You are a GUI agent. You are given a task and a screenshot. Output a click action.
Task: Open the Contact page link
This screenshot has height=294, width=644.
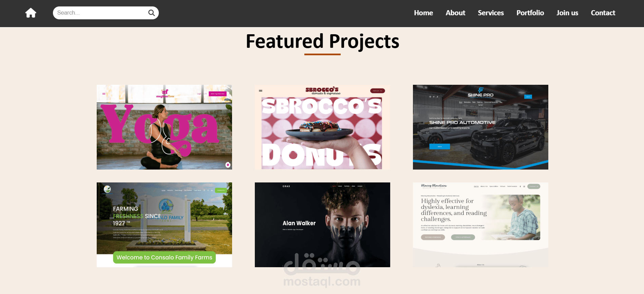tap(603, 13)
